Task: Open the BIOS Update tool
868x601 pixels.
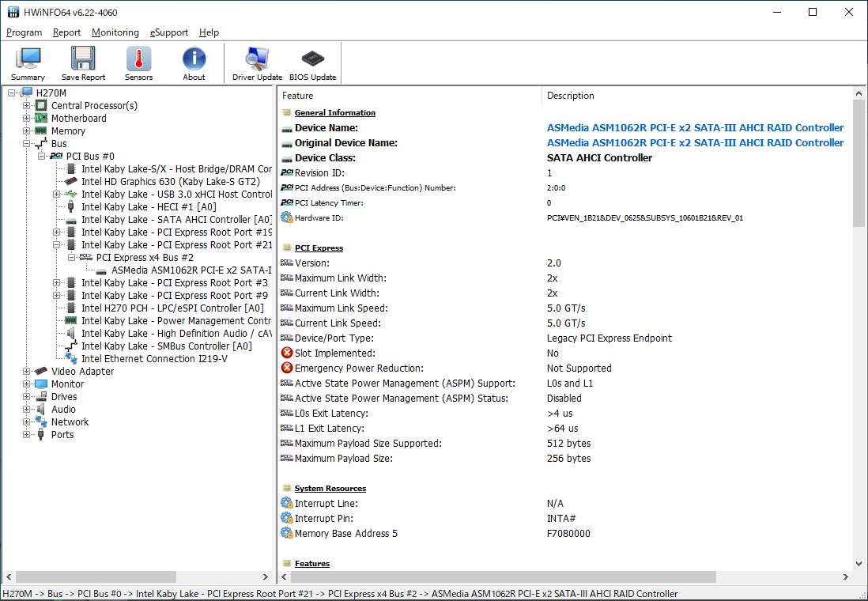Action: (x=312, y=64)
